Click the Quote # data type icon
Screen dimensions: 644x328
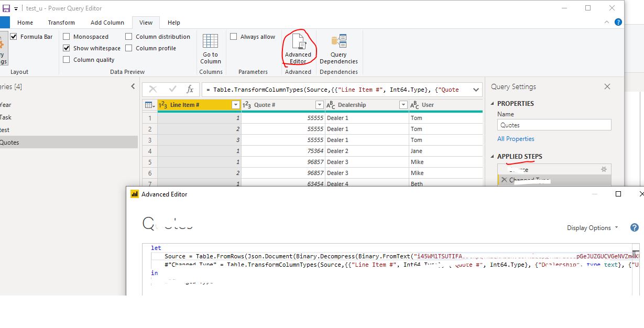click(x=246, y=105)
